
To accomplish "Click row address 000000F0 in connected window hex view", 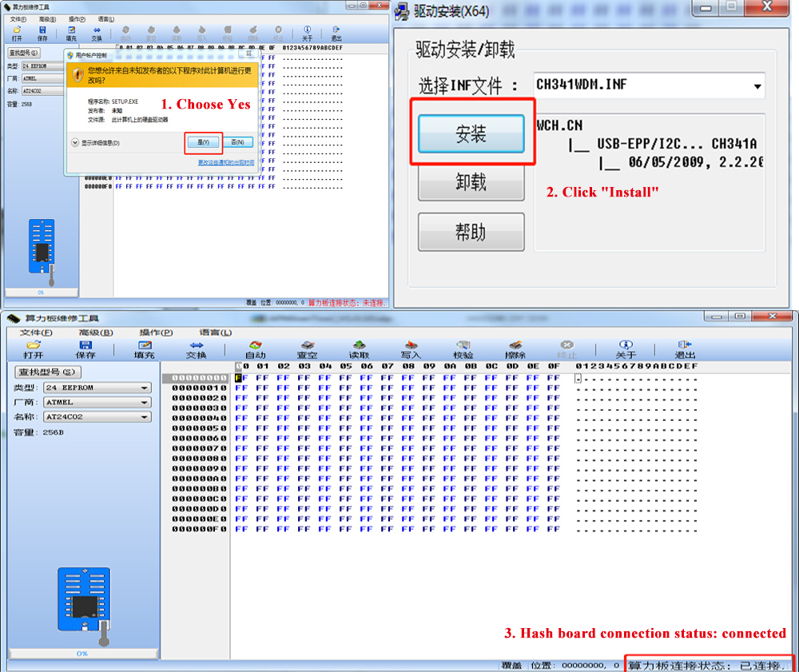I will coord(199,529).
